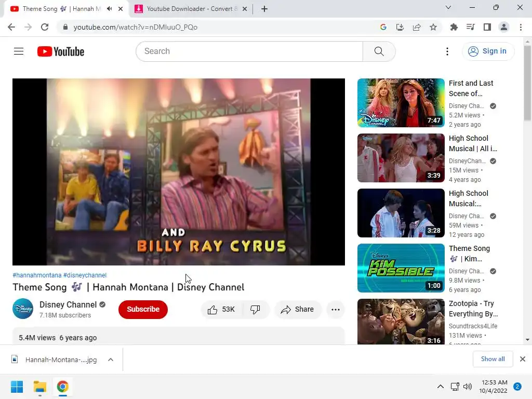The height and width of the screenshot is (399, 532).
Task: Open the Extensions puzzle icon
Action: pos(454,27)
